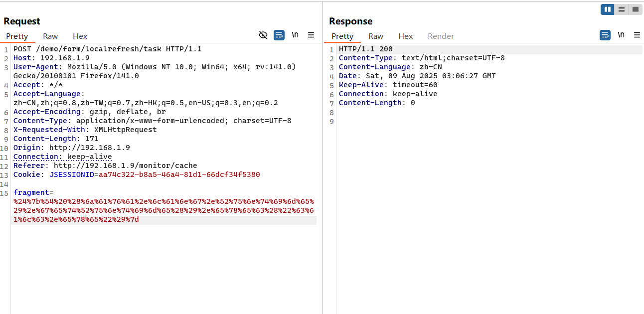644x314 pixels.
Task: Open the Response panel hamburger menu
Action: pyautogui.click(x=637, y=35)
